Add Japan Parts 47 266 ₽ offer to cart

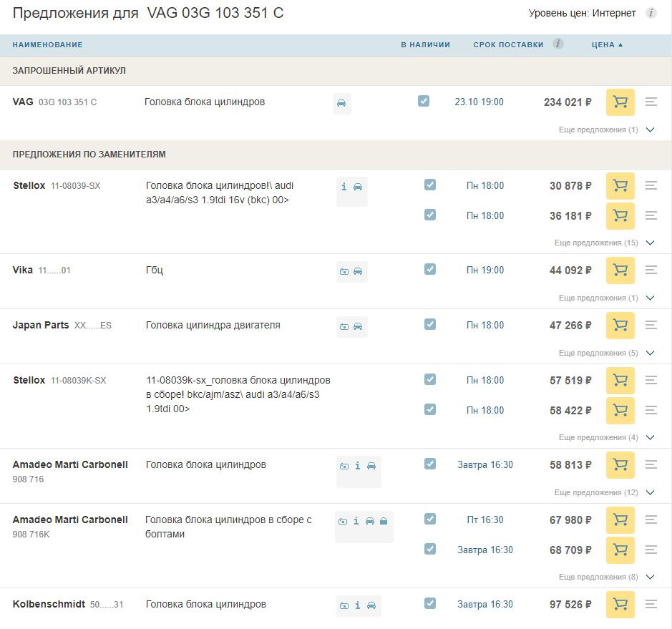click(x=620, y=325)
